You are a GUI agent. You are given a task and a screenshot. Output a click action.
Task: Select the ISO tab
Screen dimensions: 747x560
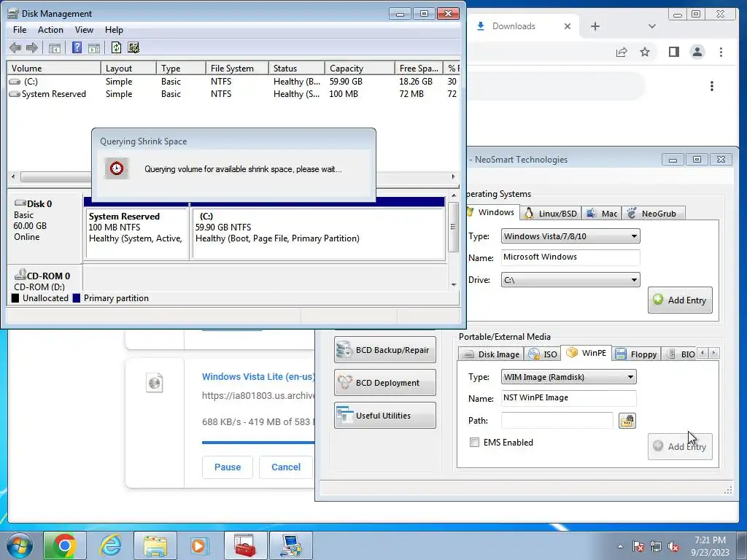pyautogui.click(x=542, y=354)
